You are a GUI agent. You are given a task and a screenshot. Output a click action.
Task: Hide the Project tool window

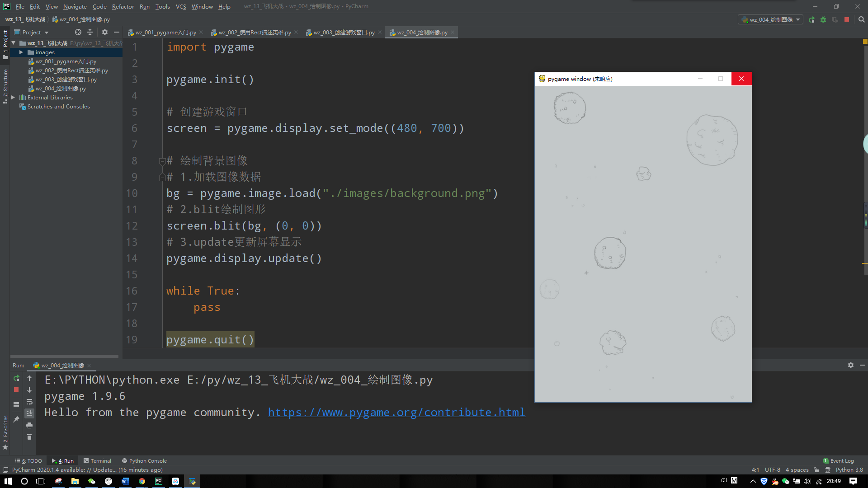[x=117, y=32]
